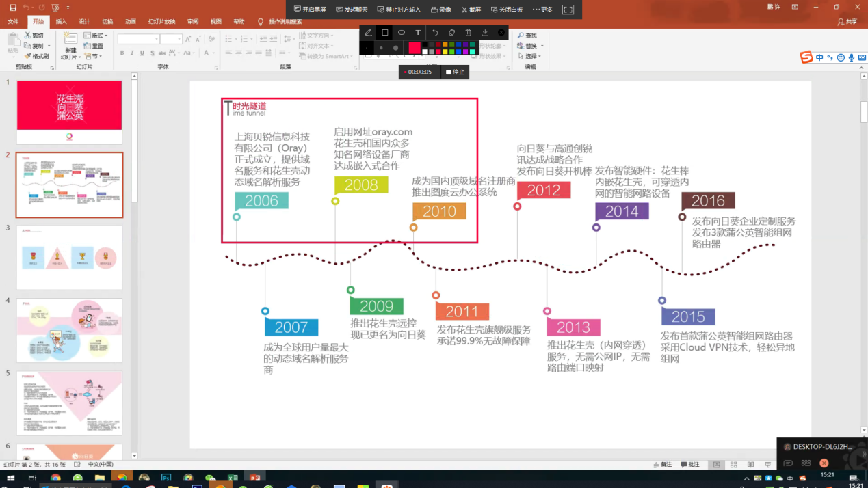
Task: Select the text annotation tool
Action: click(x=418, y=33)
